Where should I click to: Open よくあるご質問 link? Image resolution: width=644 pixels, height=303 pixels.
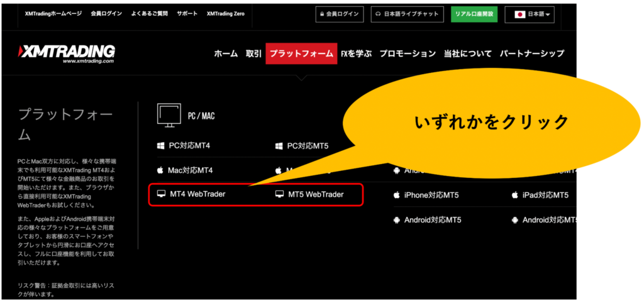[x=150, y=14]
